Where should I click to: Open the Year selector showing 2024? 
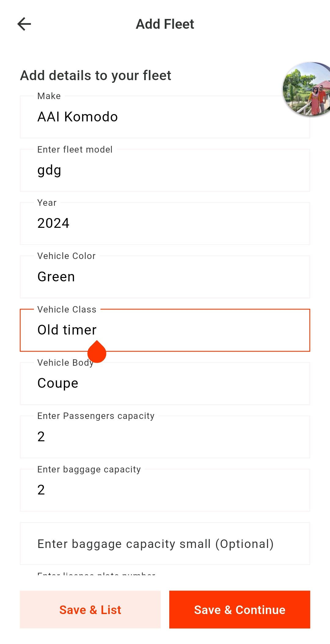point(165,224)
